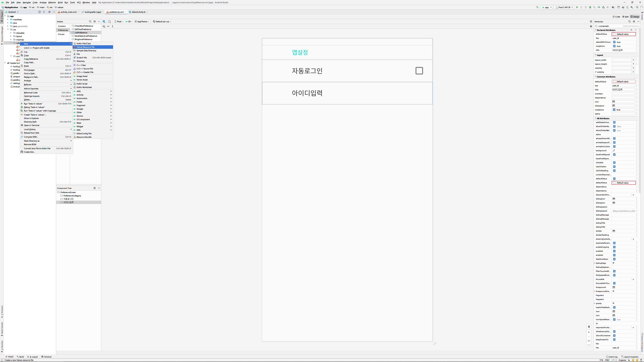Screen dimensions: 644x362
Task: Toggle the declared defaultValue checkbox
Action: pyautogui.click(x=614, y=34)
